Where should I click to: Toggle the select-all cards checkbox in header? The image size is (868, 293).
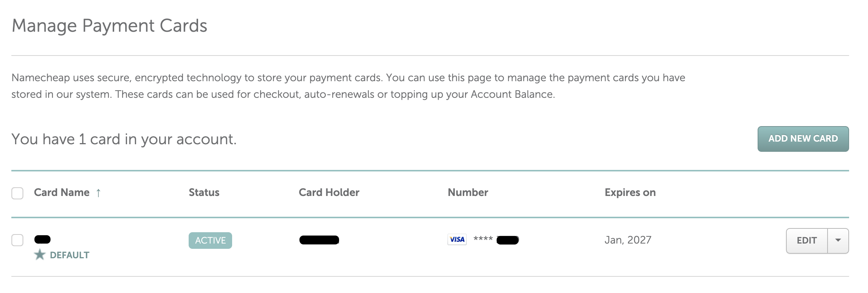click(x=17, y=193)
